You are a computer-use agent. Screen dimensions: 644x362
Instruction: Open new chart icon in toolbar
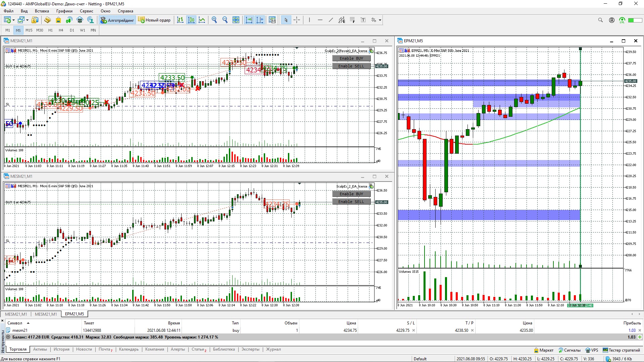pos(7,20)
